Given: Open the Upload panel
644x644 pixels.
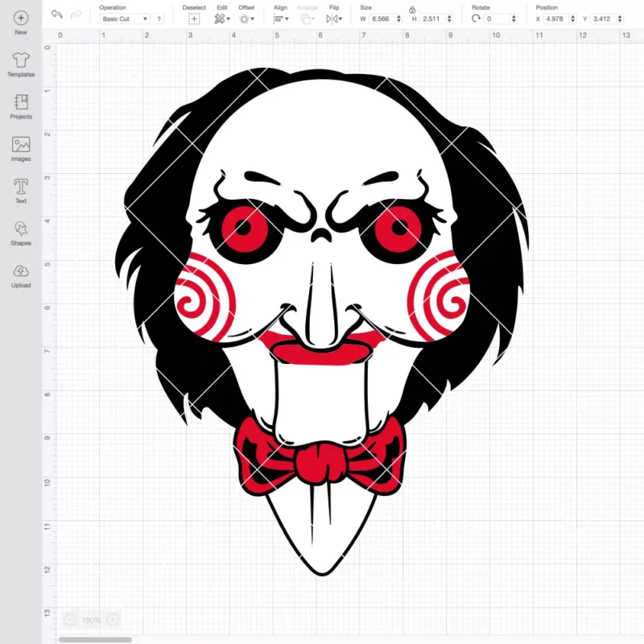Looking at the screenshot, I should tap(21, 275).
